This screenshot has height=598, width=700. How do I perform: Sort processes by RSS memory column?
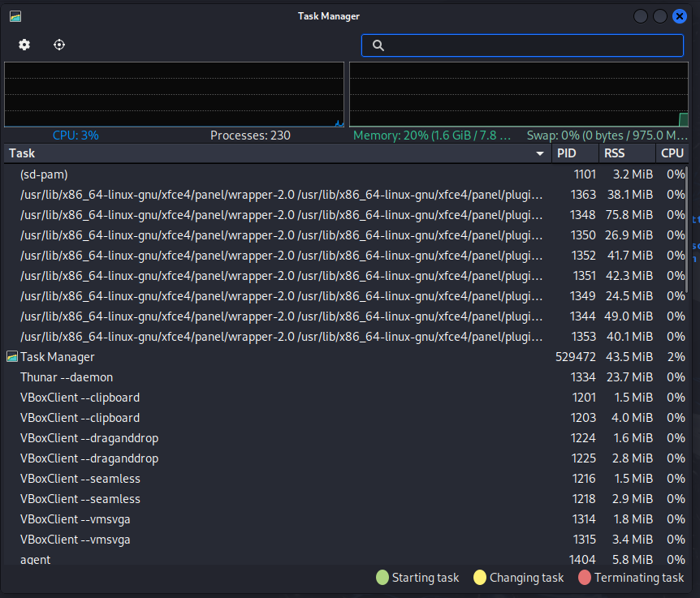627,153
